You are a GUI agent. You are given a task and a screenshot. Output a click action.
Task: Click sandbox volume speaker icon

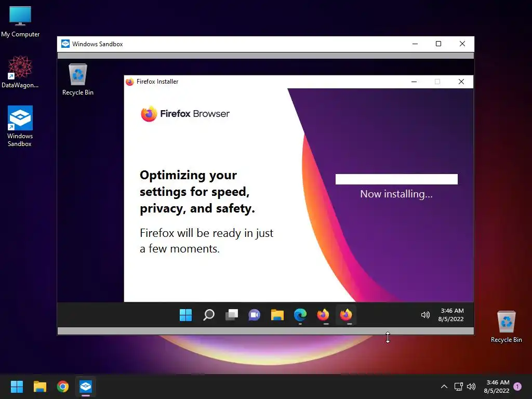425,315
